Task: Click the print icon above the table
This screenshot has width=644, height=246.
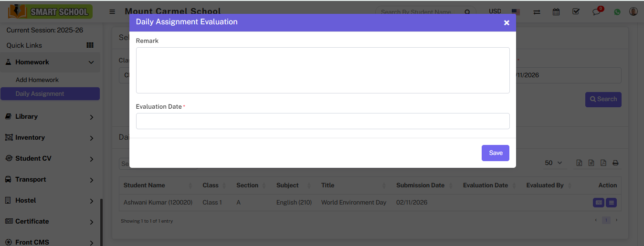Action: pyautogui.click(x=615, y=163)
